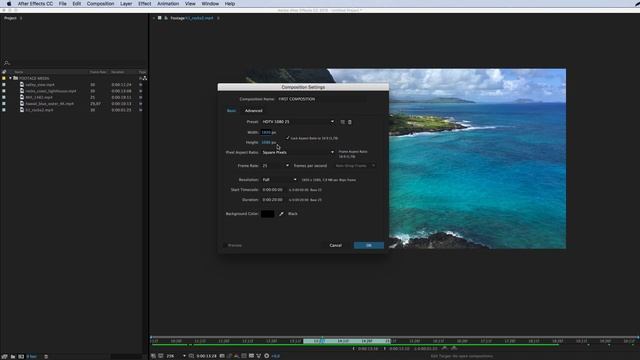Screen dimensions: 640x360
Task: Open the File menu
Action: (62, 4)
